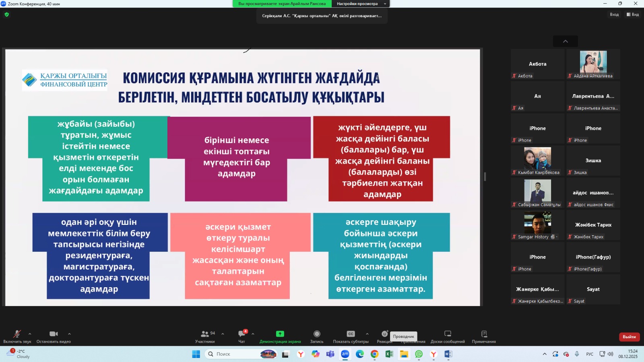This screenshot has height=362, width=644.
Task: Open the Доски сообщений whiteboards icon
Action: (x=448, y=334)
